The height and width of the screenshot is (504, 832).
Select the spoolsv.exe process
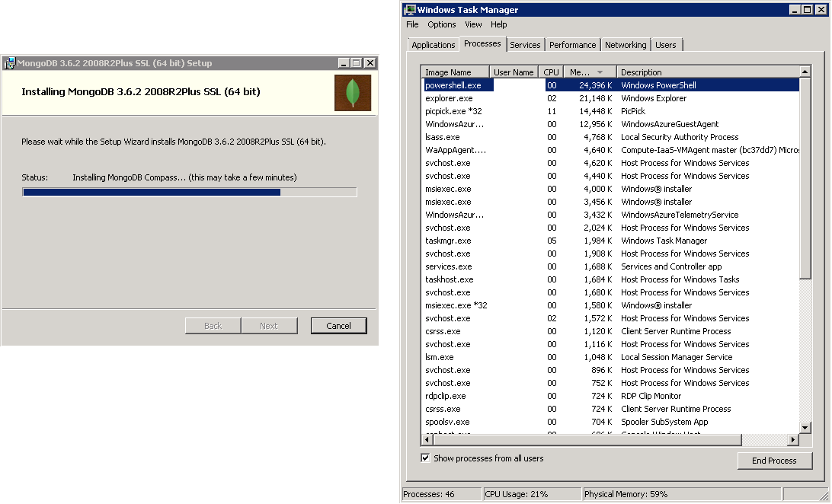[x=447, y=423]
